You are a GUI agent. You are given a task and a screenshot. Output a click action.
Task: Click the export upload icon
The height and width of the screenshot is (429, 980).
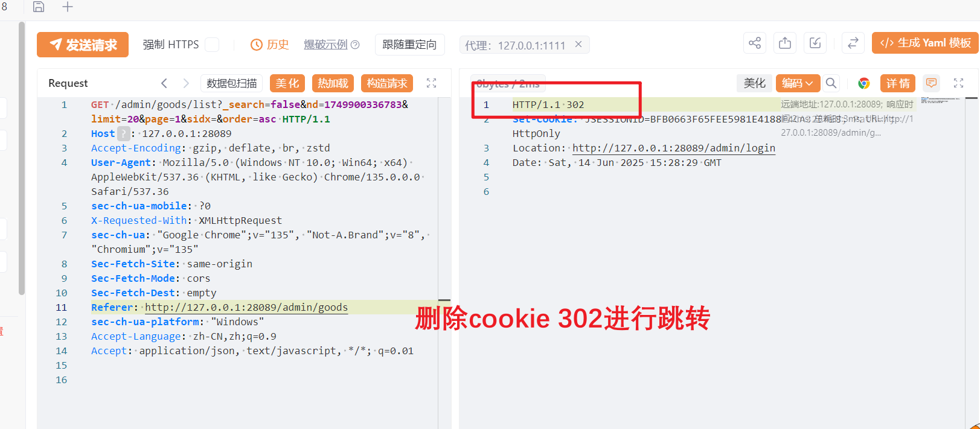point(784,43)
